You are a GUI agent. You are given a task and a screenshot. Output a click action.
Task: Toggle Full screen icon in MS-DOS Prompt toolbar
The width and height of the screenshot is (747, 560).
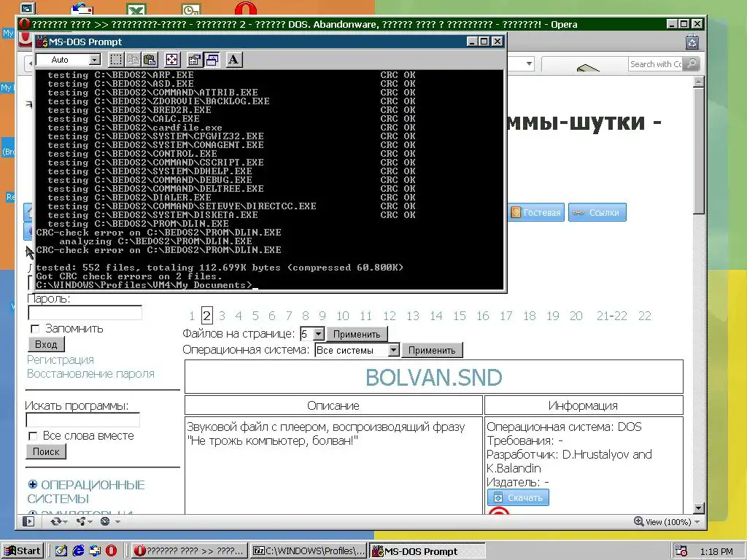coord(171,60)
